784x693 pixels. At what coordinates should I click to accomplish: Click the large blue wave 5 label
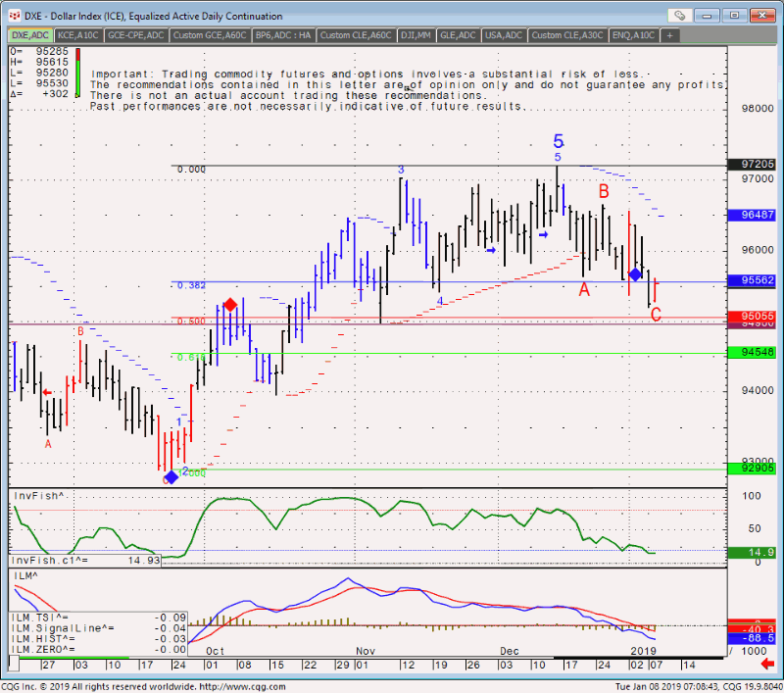coord(558,140)
